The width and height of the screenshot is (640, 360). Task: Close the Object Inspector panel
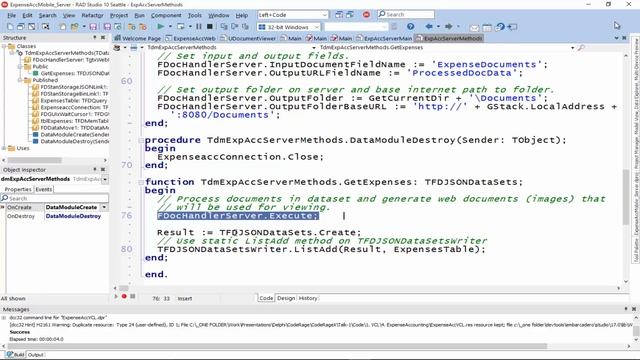(x=103, y=169)
